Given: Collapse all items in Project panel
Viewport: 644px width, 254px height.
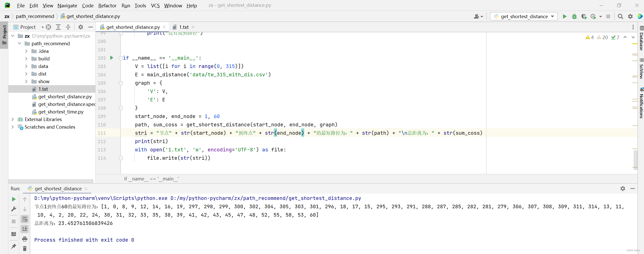Looking at the screenshot, I should [x=68, y=27].
